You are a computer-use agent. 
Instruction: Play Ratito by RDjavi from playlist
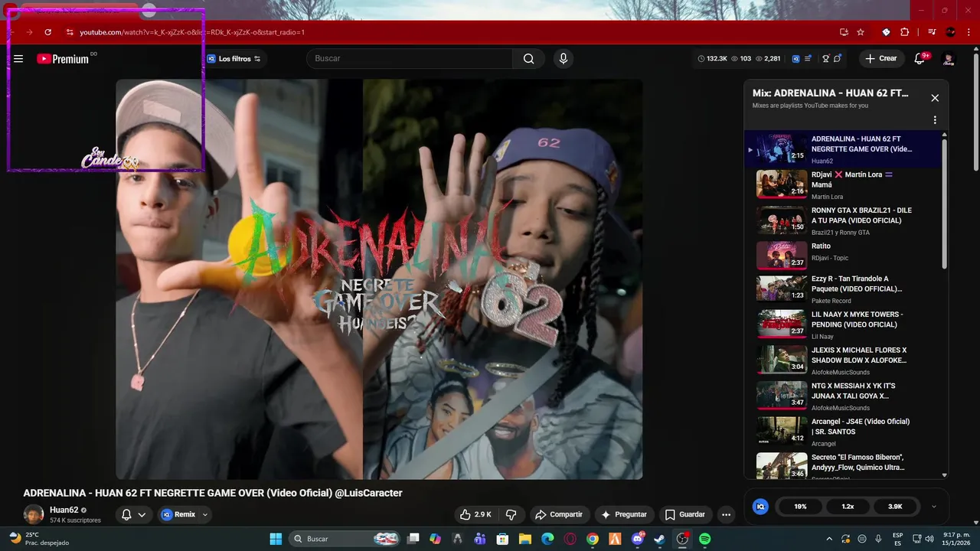click(842, 256)
